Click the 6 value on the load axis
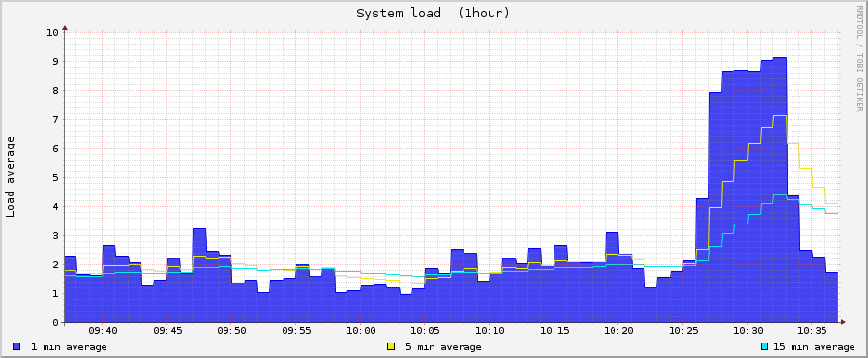The width and height of the screenshot is (868, 358). [x=55, y=148]
